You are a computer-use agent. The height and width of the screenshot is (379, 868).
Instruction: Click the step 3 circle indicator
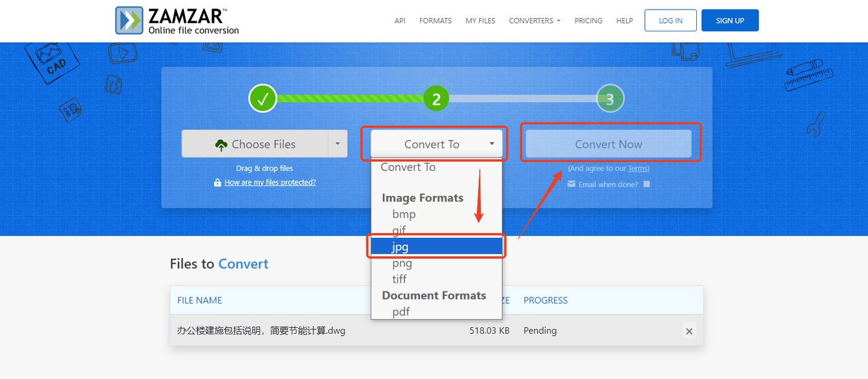pos(610,98)
